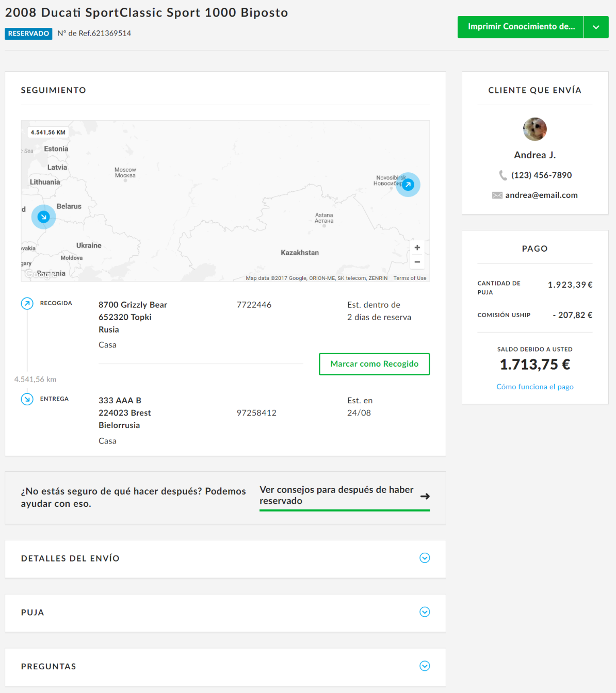
Task: Click the envelope icon beside email address
Action: click(x=497, y=195)
